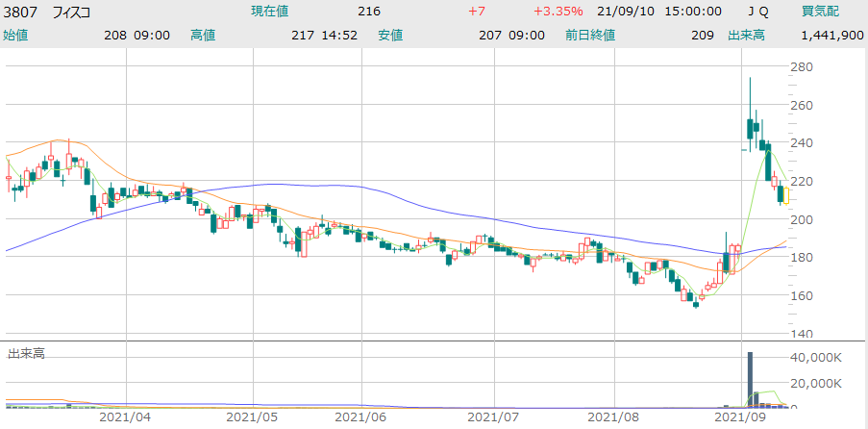Click the 40,000K volume axis label

(816, 357)
